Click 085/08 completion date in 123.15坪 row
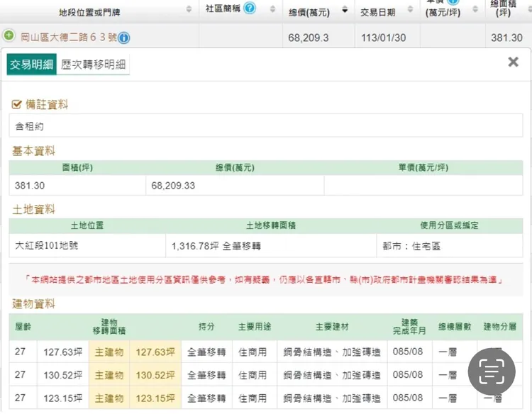Viewport: 532px width, 414px height. (x=407, y=398)
